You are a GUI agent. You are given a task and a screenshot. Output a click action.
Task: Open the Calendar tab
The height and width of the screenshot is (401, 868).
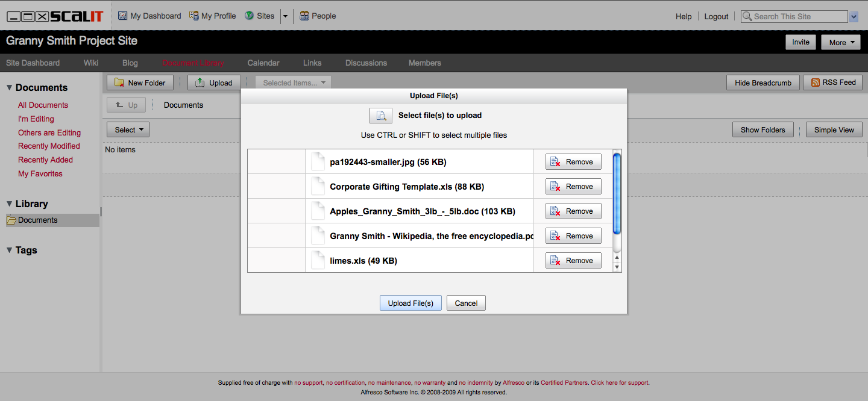click(263, 63)
